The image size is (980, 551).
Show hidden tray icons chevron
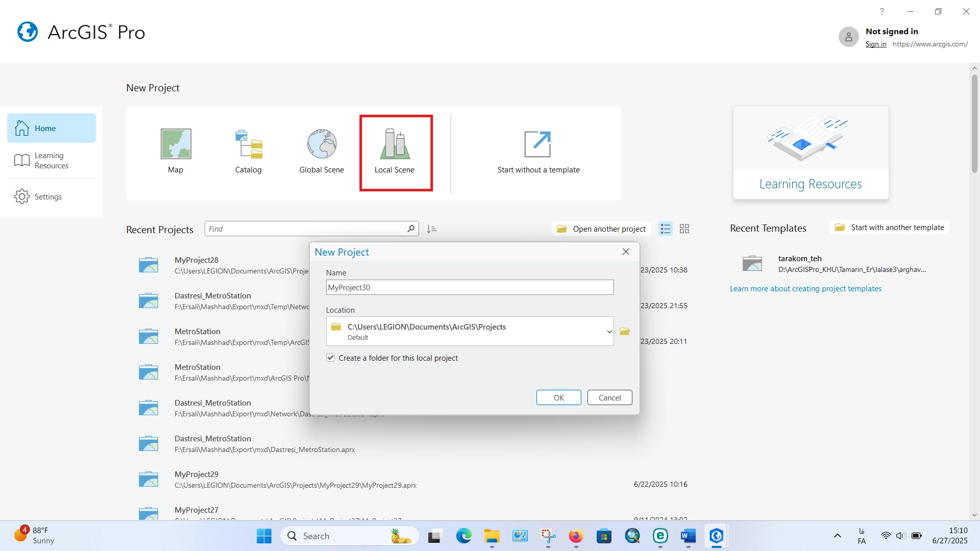[x=838, y=536]
